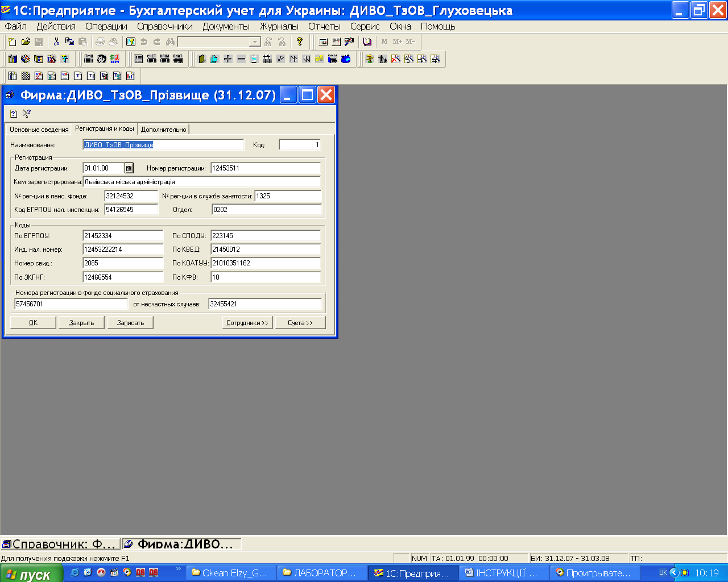
Task: Open the Сервис menu
Action: (x=365, y=26)
